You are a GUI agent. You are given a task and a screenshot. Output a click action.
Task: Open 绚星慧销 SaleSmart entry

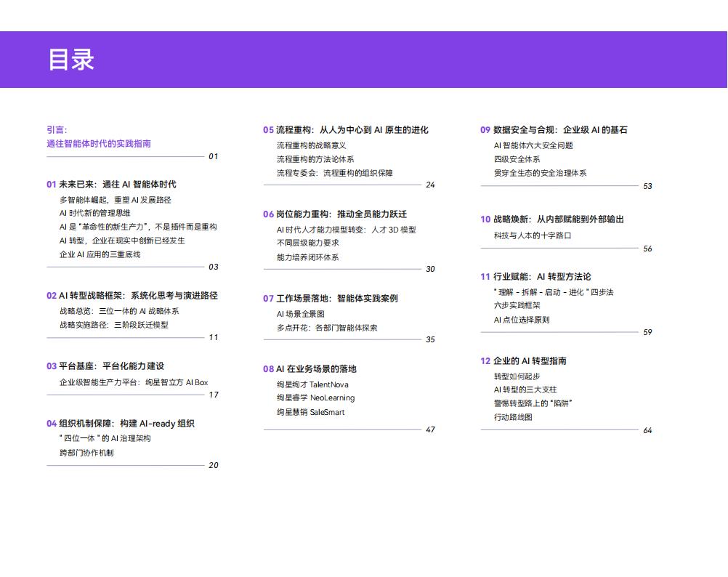click(310, 412)
